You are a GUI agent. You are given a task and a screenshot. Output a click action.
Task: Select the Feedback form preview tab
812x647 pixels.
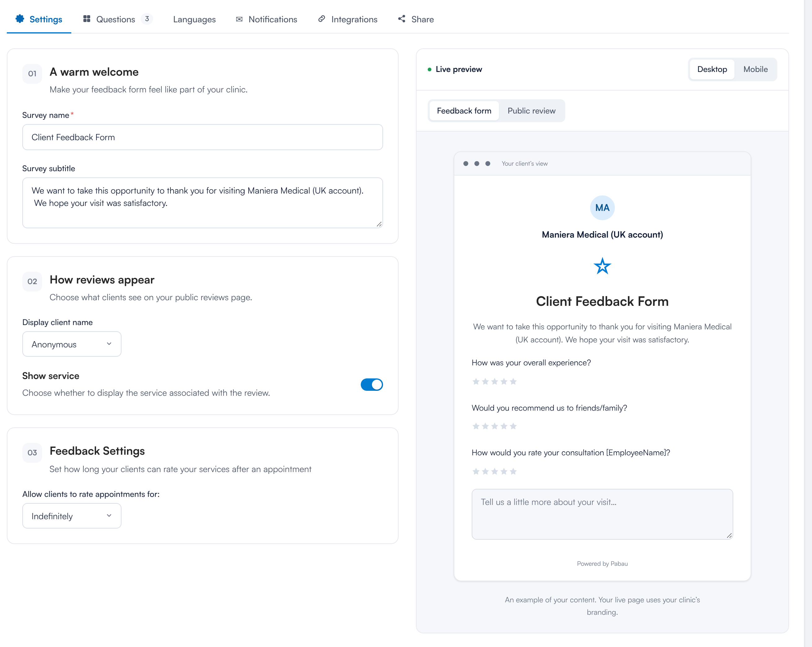coord(464,111)
